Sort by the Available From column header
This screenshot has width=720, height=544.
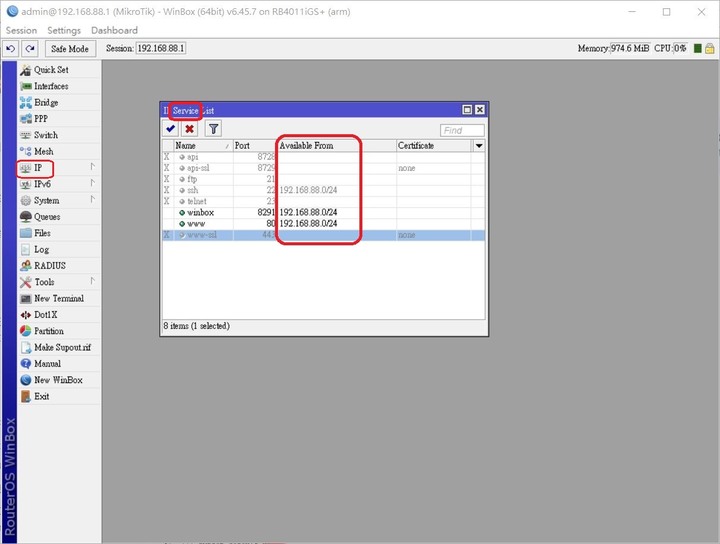[337, 146]
